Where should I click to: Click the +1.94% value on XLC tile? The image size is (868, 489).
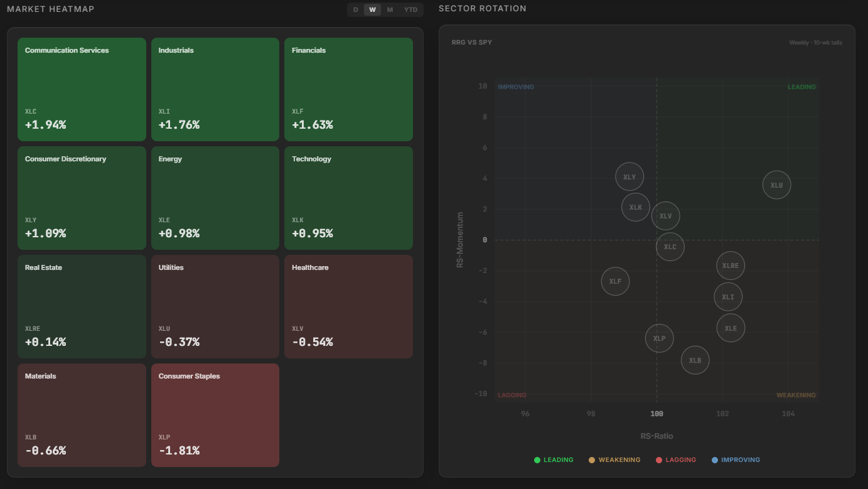coord(45,125)
